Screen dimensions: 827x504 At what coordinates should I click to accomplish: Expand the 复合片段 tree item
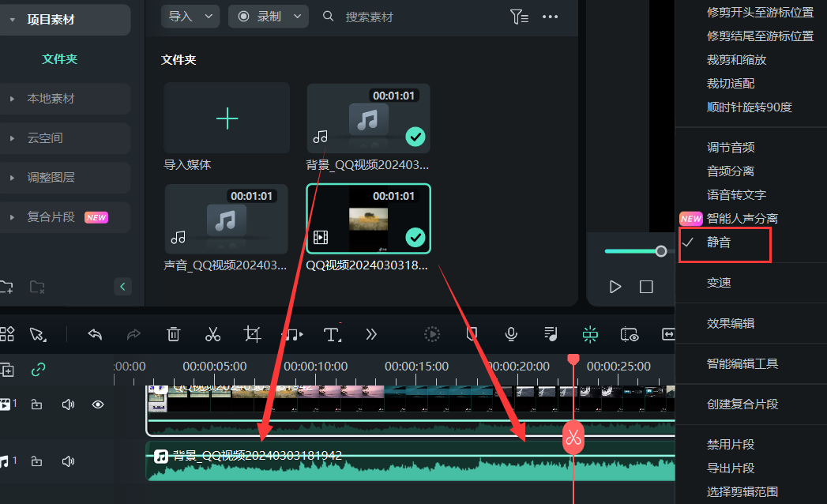click(x=12, y=217)
